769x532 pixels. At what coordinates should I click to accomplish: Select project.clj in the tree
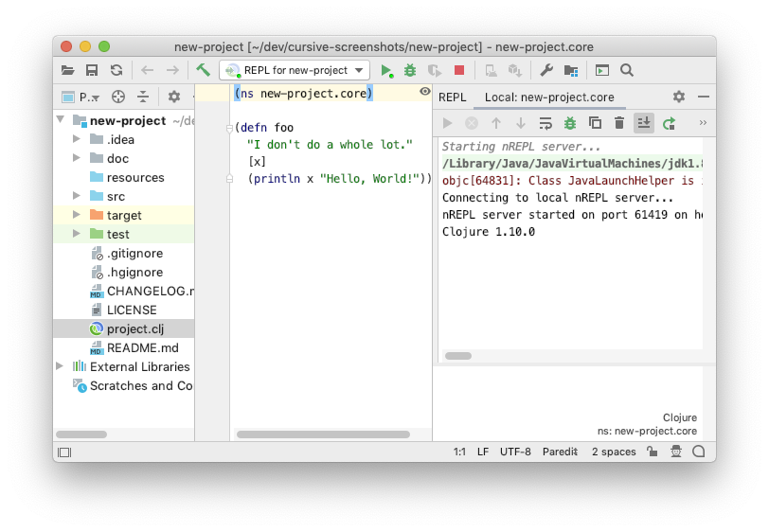pos(123,329)
